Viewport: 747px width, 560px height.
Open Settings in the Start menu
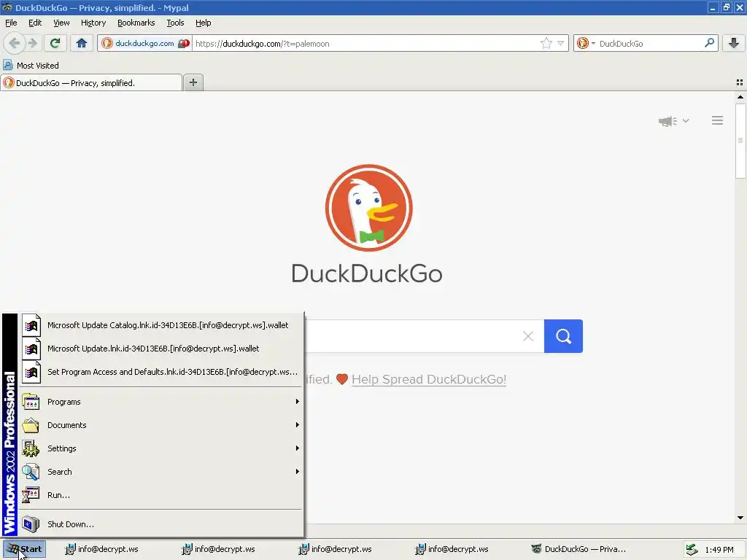pos(160,448)
